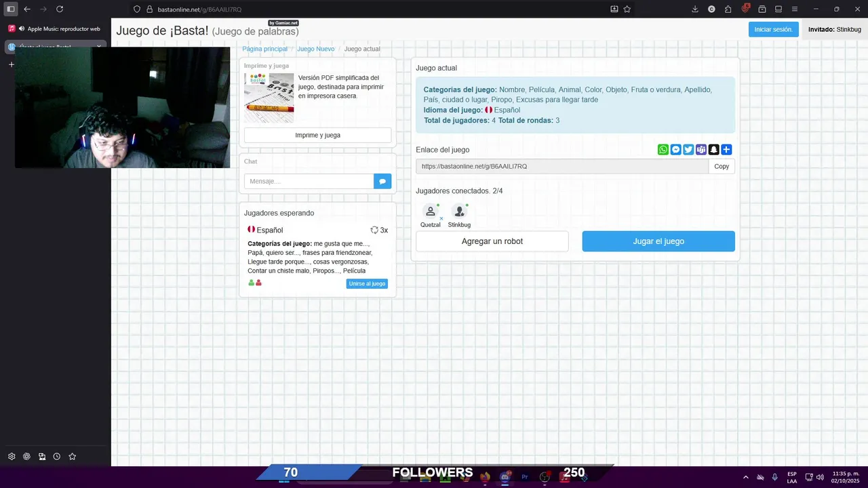This screenshot has width=868, height=488.
Task: Click the 3x rounds indicator in waiting game
Action: [379, 230]
